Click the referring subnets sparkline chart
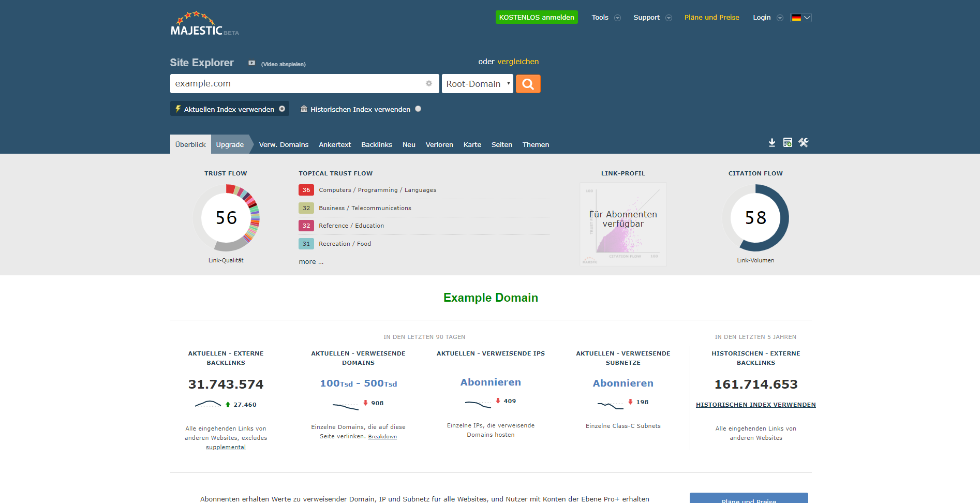Image resolution: width=980 pixels, height=503 pixels. tap(611, 405)
